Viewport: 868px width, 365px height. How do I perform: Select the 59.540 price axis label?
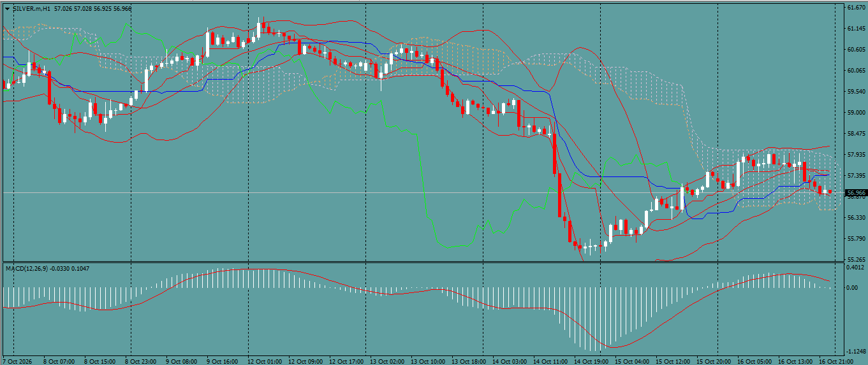pos(856,92)
